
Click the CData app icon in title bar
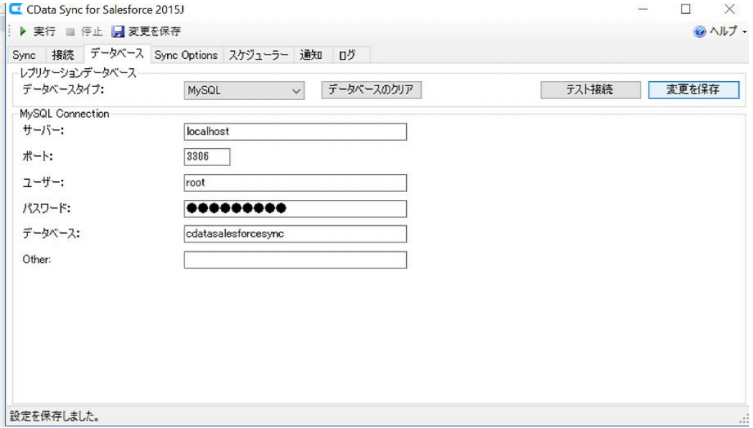[x=16, y=9]
